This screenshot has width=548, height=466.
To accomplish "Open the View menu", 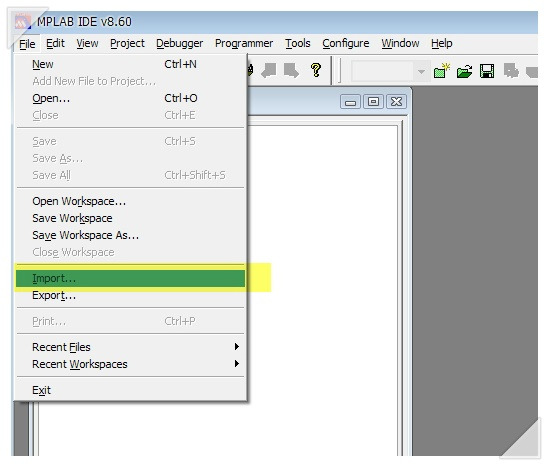I will click(x=87, y=43).
